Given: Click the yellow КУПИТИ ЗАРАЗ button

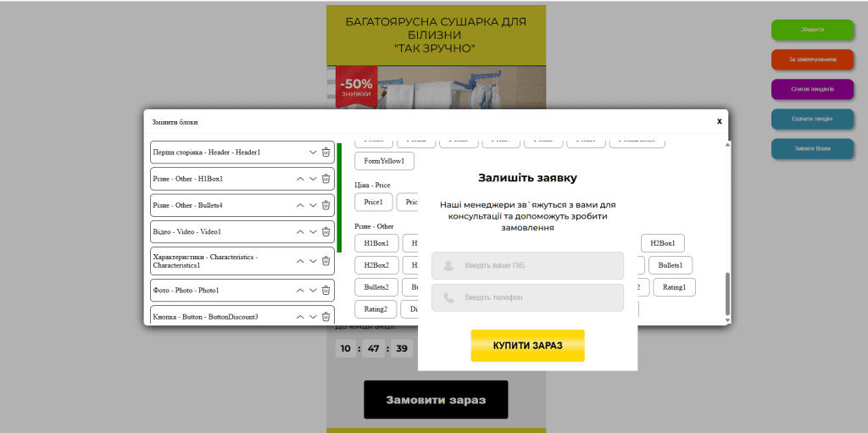Looking at the screenshot, I should pyautogui.click(x=527, y=346).
